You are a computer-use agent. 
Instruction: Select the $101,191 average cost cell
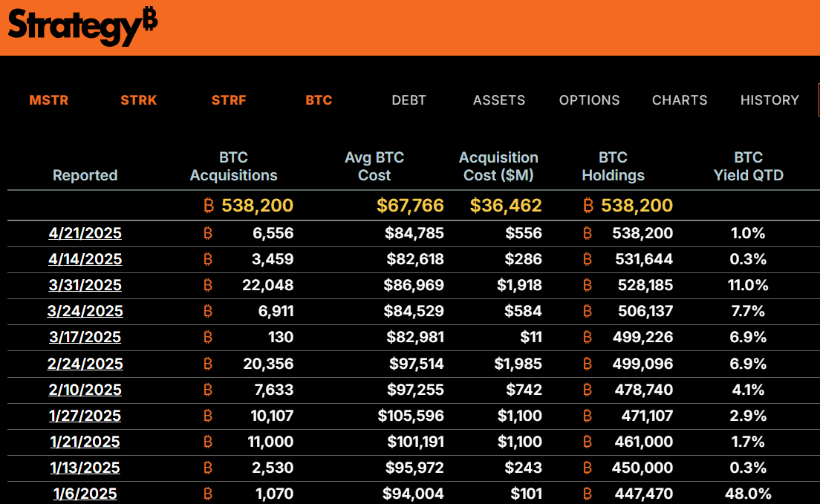pos(416,442)
